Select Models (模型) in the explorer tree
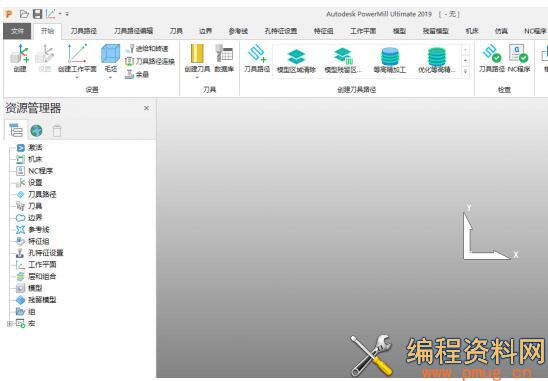 [x=35, y=288]
